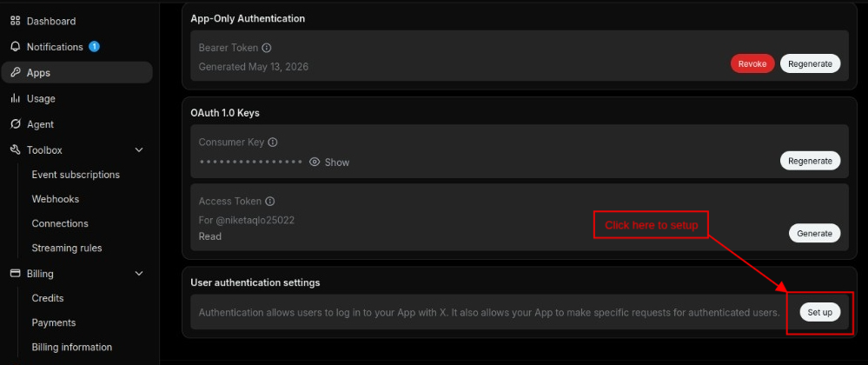Open Streaming rules page
Image resolution: width=868 pixels, height=365 pixels.
(x=67, y=248)
